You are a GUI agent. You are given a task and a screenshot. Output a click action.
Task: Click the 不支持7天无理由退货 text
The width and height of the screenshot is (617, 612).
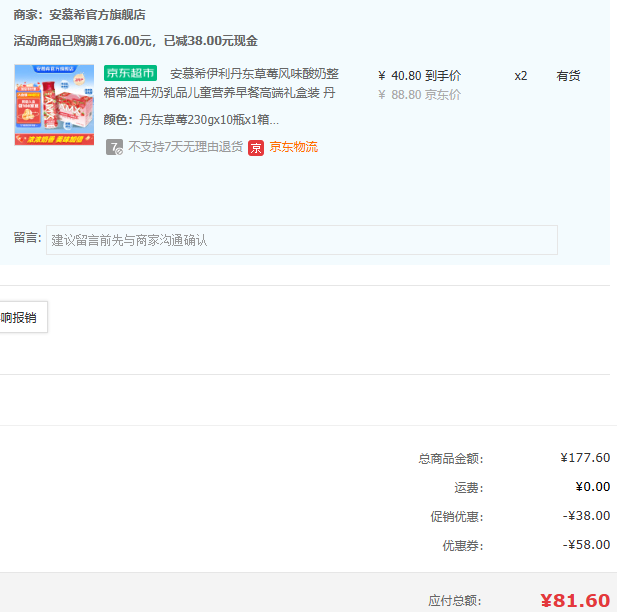click(x=185, y=147)
